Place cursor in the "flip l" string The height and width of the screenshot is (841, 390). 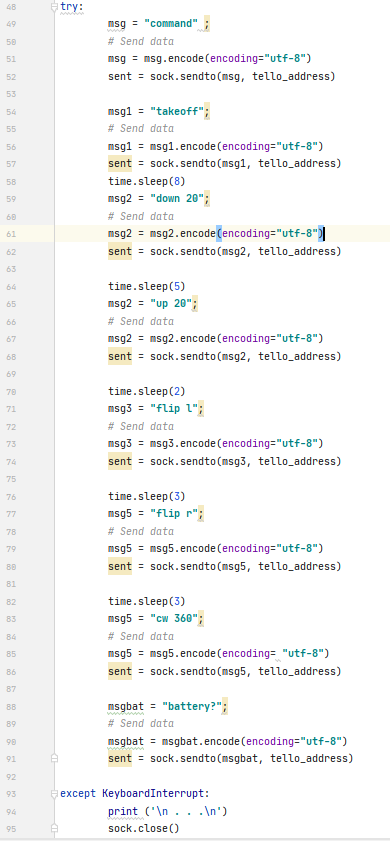(x=174, y=409)
